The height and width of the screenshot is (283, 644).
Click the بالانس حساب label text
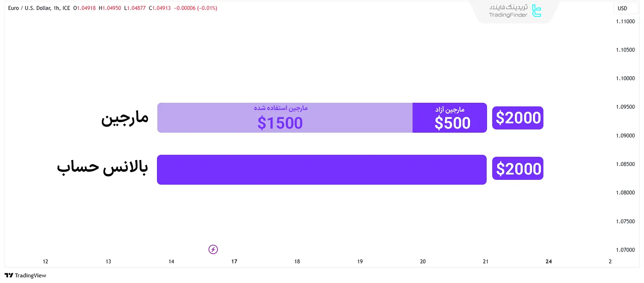(102, 167)
